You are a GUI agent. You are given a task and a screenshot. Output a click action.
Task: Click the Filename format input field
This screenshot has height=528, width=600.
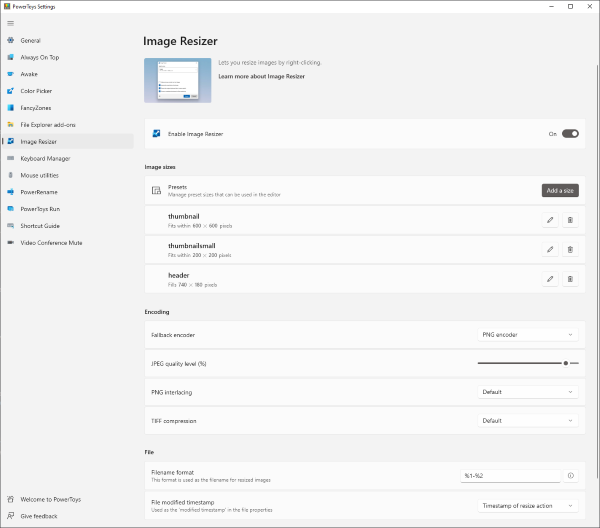coord(510,476)
